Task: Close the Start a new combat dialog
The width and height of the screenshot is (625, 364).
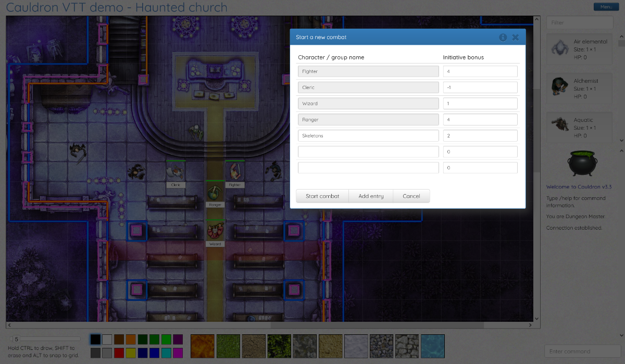Action: click(x=515, y=37)
